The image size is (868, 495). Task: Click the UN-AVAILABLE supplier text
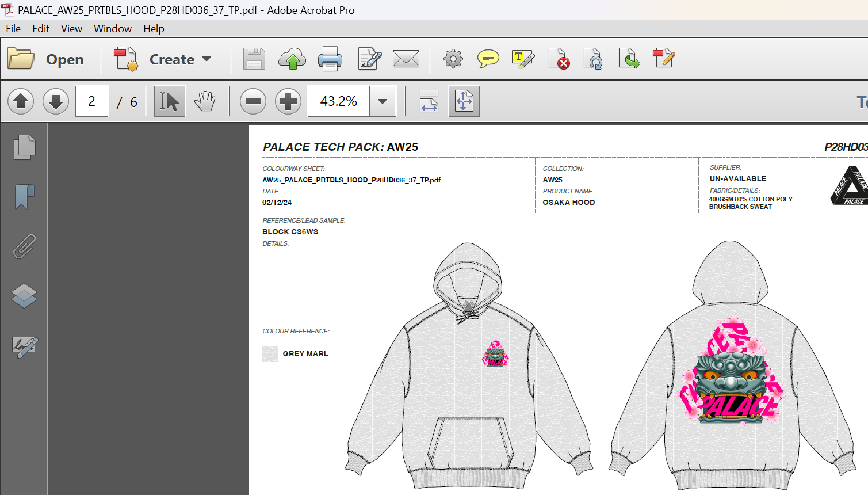[x=738, y=179]
